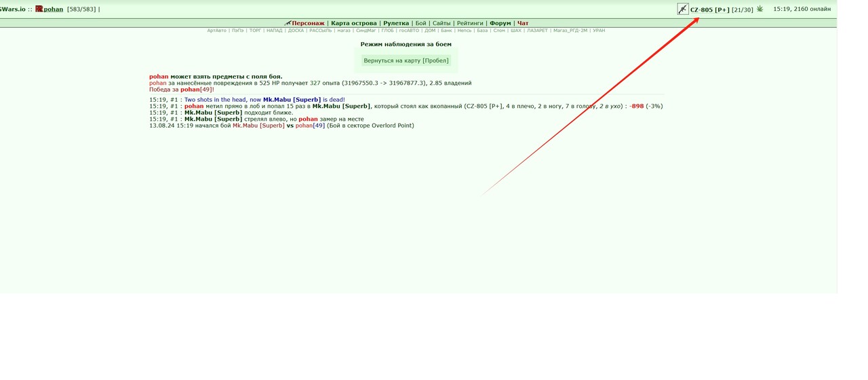Click pohan[49] in 'начался бой' line

pos(310,126)
